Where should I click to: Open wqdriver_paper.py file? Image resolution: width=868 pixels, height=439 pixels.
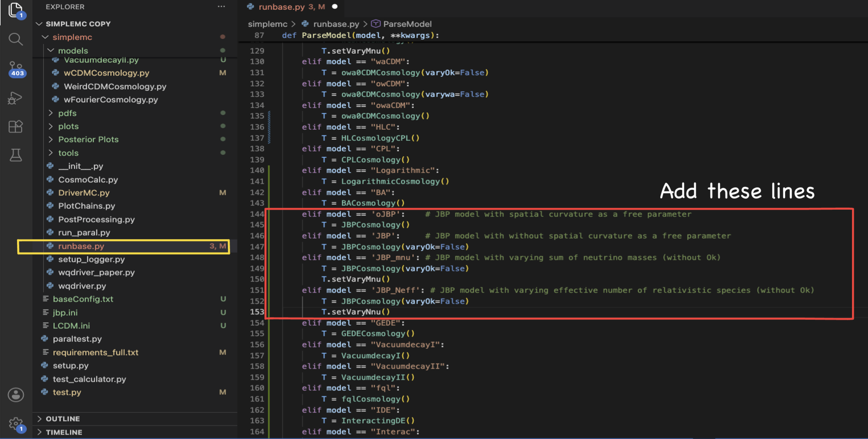96,272
